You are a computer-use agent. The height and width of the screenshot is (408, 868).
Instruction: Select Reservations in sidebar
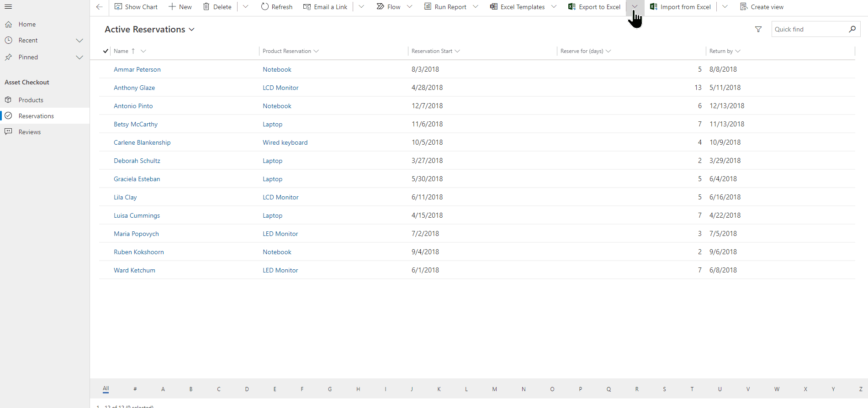coord(45,116)
